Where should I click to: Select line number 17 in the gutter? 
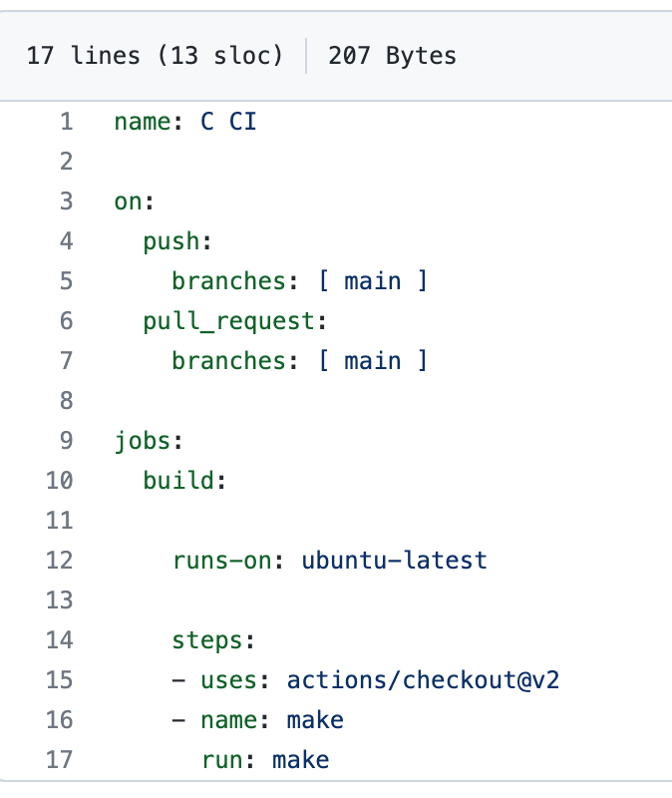click(60, 760)
